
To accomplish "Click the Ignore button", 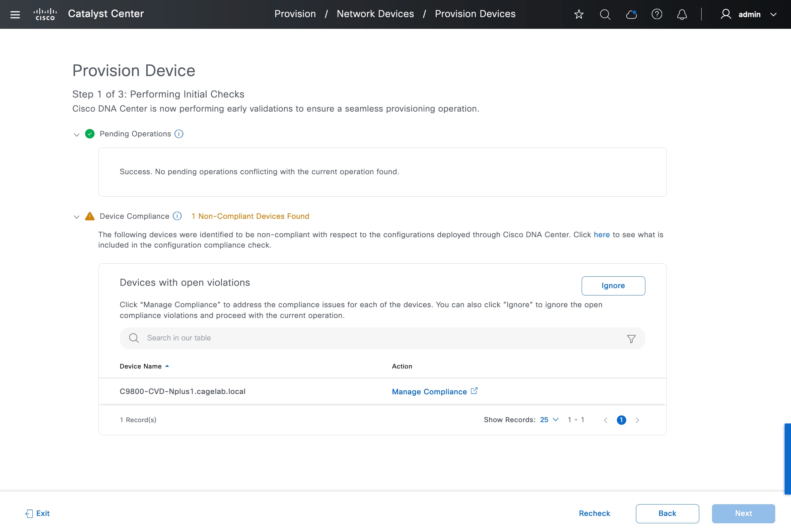I will pos(613,286).
